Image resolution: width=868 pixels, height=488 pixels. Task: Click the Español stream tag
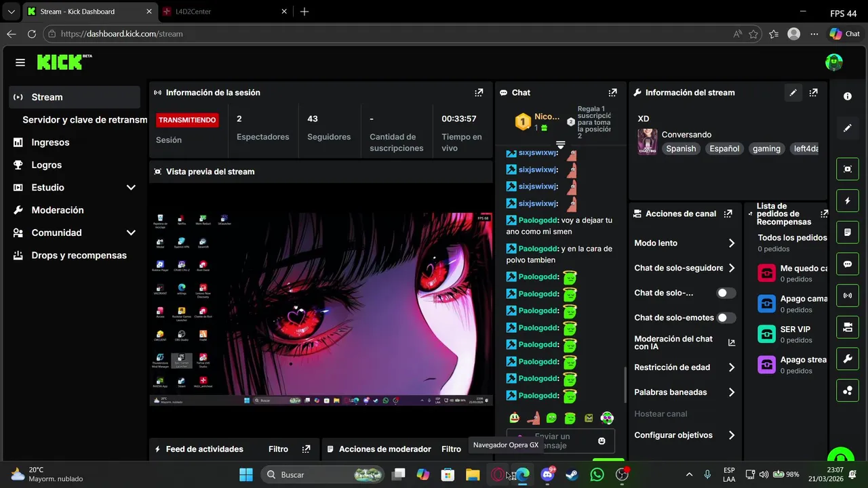tap(724, 148)
